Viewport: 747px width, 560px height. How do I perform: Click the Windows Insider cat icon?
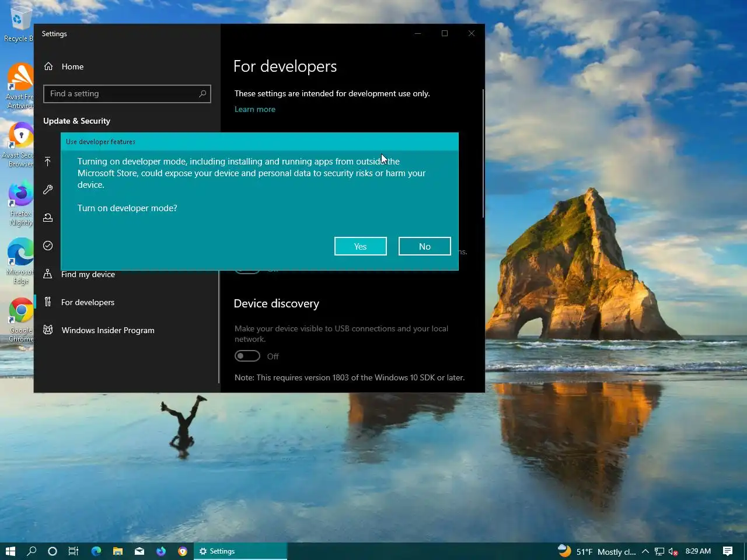(x=48, y=330)
